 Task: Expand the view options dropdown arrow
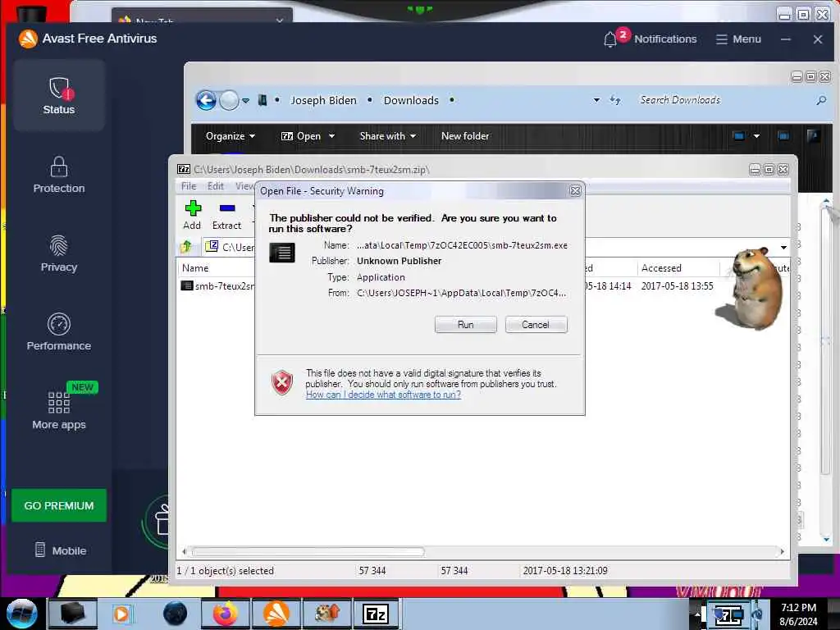tap(756, 136)
